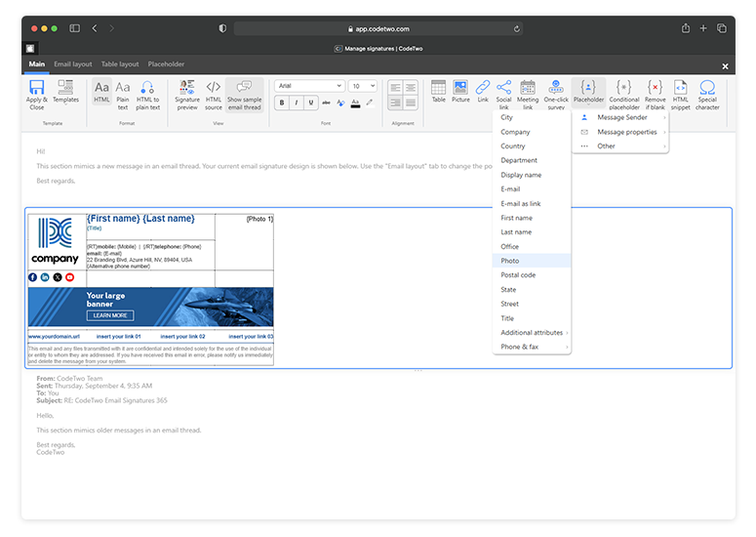
Task: Open Signature preview
Action: coord(187,95)
